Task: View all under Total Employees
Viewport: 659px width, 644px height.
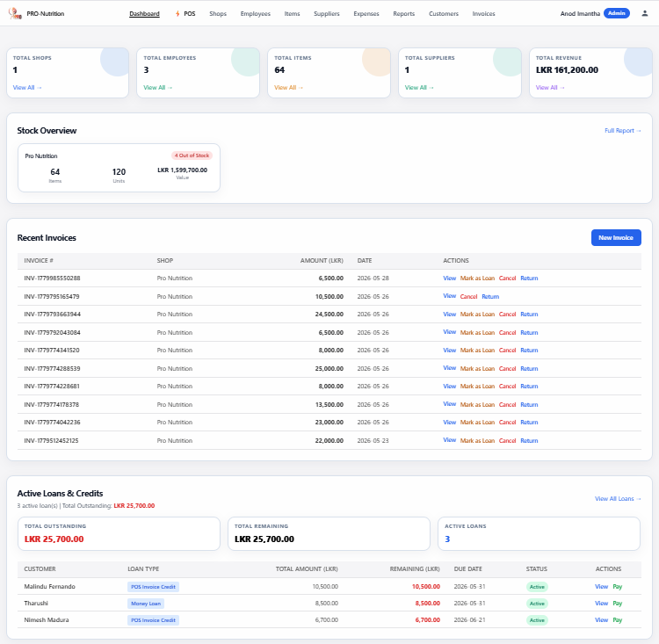Action: (x=157, y=88)
